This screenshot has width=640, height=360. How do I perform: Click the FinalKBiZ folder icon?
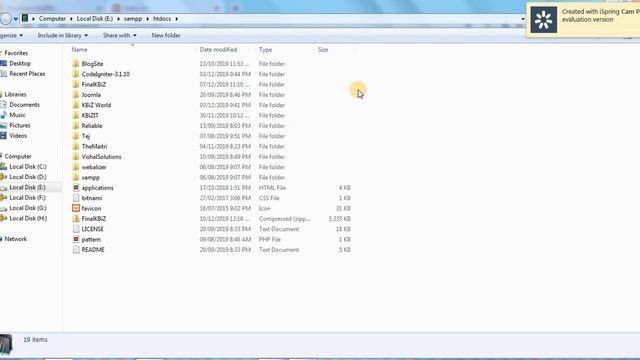(76, 84)
